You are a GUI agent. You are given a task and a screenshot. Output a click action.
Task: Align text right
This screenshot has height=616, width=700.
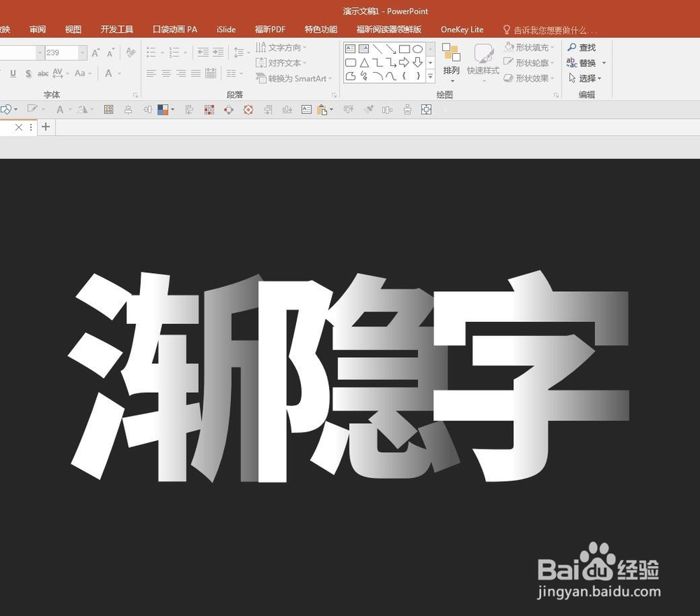181,73
